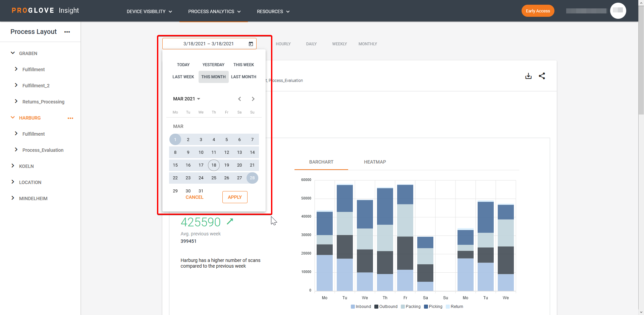Toggle Outbound legend swatch
644x315 pixels.
376,307
